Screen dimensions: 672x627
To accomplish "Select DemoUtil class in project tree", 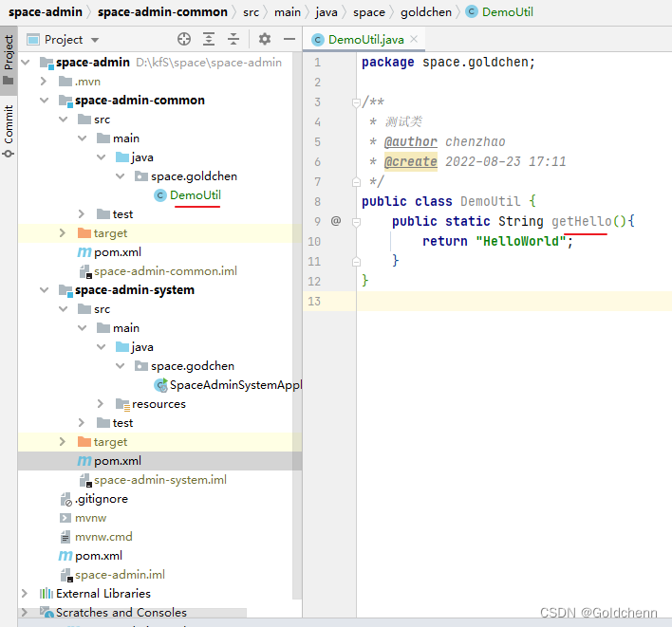I will pyautogui.click(x=195, y=195).
